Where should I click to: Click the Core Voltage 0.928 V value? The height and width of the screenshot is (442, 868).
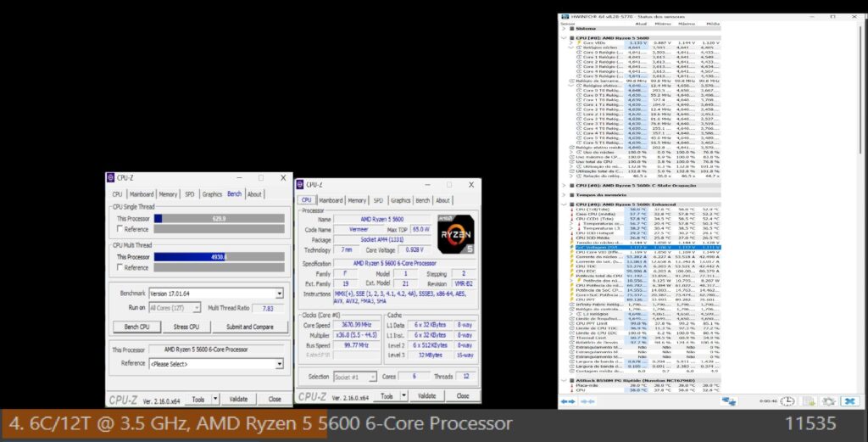pyautogui.click(x=414, y=250)
